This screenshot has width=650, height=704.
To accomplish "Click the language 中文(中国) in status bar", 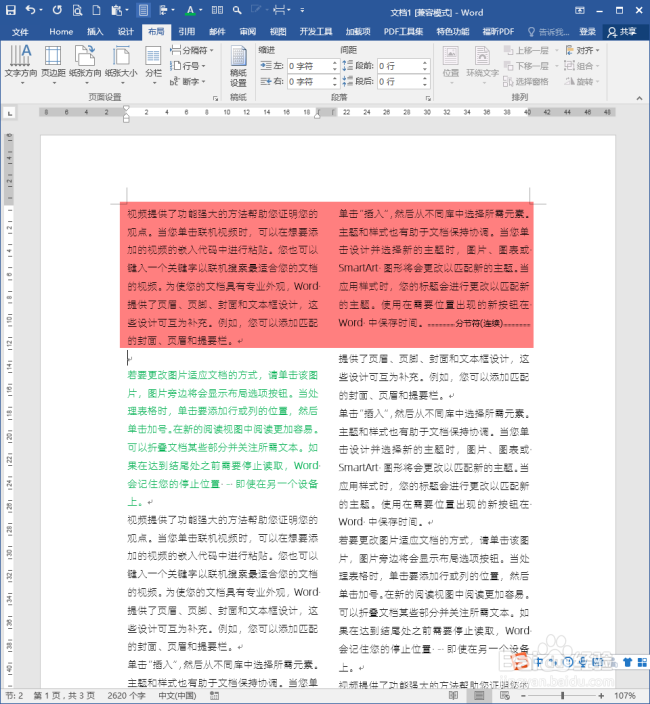I will click(x=177, y=695).
